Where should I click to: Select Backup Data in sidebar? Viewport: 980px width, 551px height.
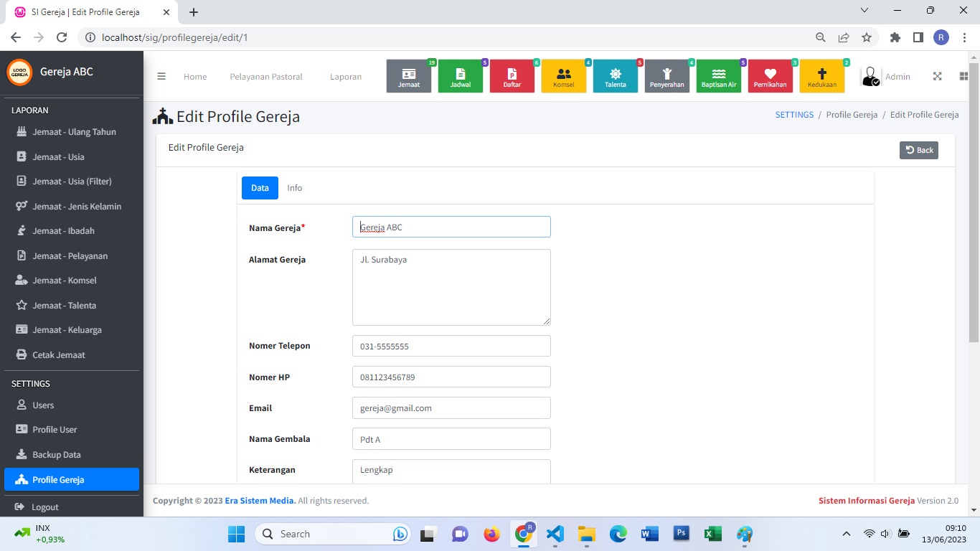pos(57,455)
